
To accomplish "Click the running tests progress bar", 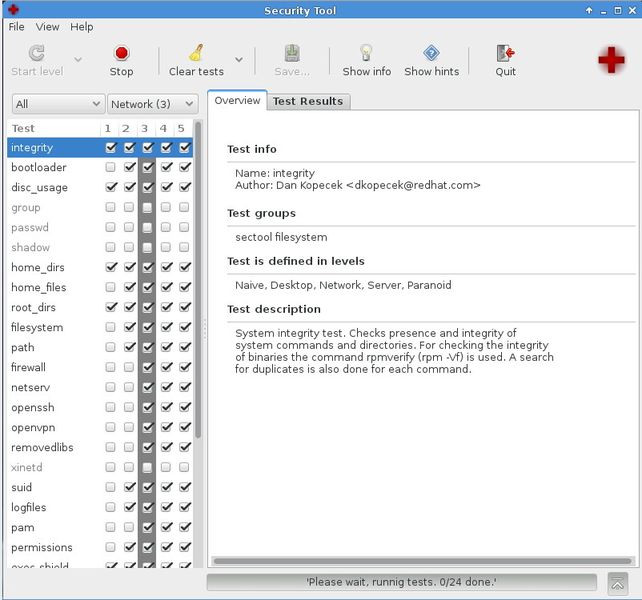I will point(401,582).
